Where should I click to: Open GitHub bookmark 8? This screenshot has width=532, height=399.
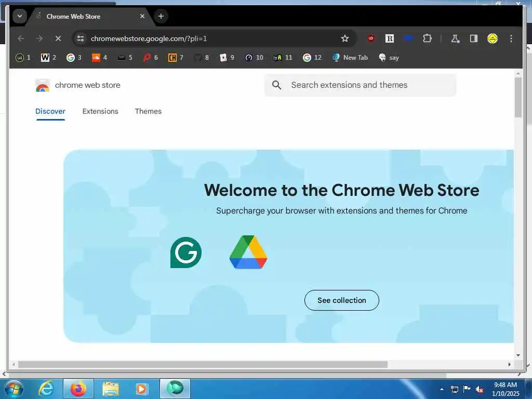tap(201, 58)
